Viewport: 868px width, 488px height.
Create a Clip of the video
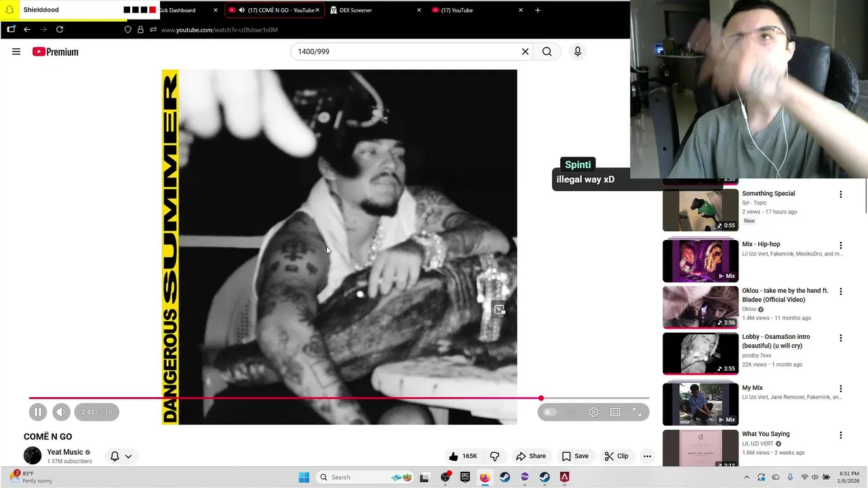[x=616, y=456]
